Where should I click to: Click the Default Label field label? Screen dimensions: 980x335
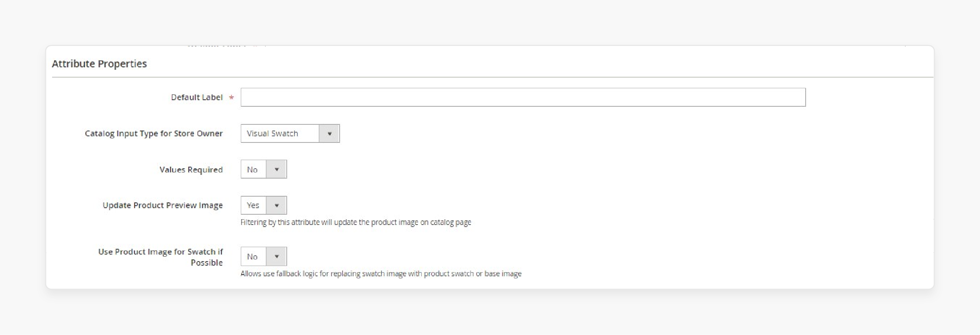(x=197, y=97)
